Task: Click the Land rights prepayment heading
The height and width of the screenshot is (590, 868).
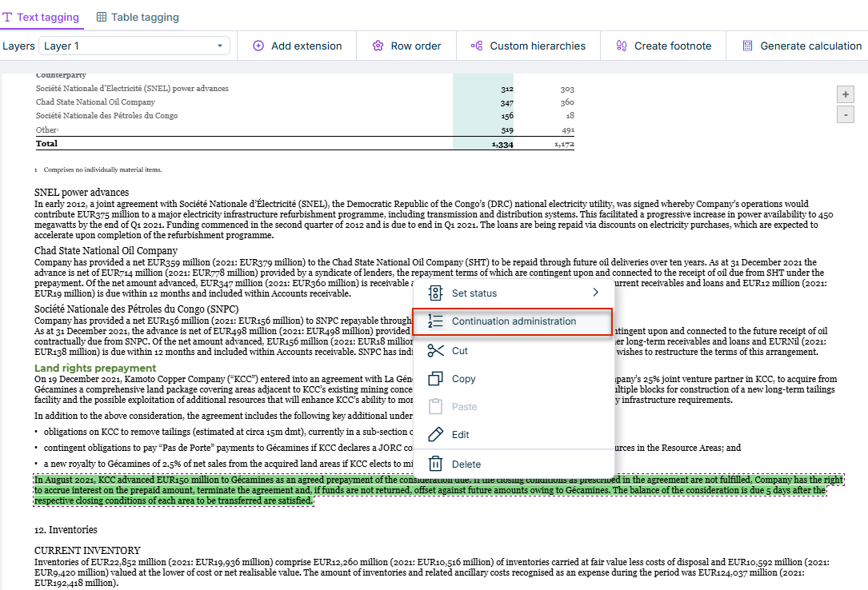Action: [x=95, y=369]
